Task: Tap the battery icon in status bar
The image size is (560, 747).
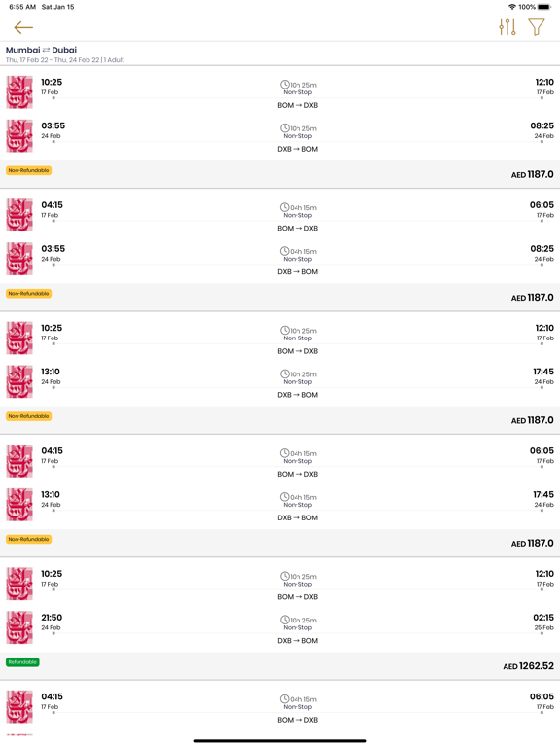Action: tap(544, 7)
